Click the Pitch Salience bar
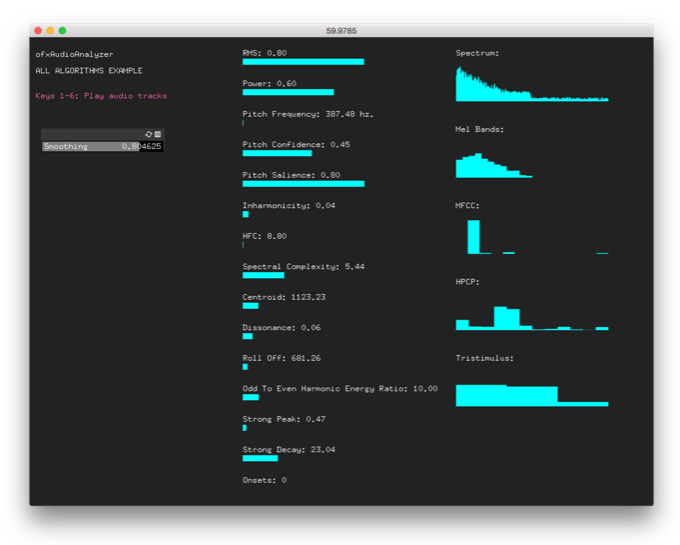Image resolution: width=680 pixels, height=545 pixels. coord(303,184)
